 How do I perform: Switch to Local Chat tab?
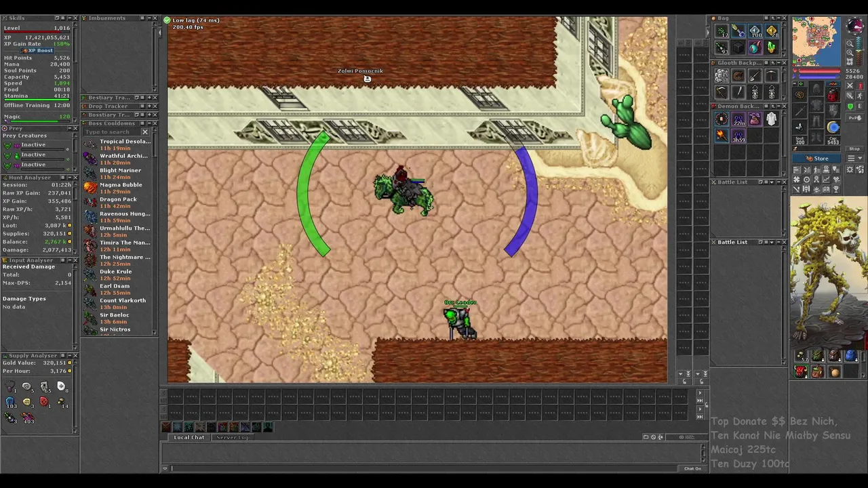189,437
